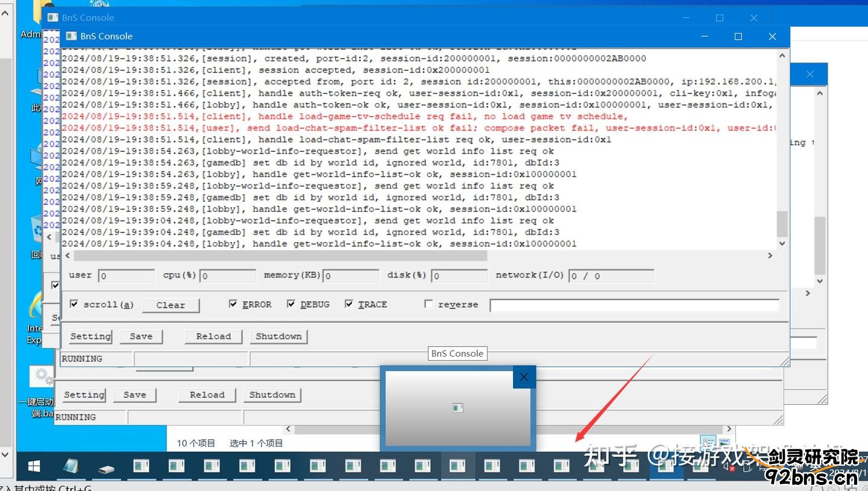
Task: Select the Internet Explorer desktop icon
Action: click(x=34, y=316)
